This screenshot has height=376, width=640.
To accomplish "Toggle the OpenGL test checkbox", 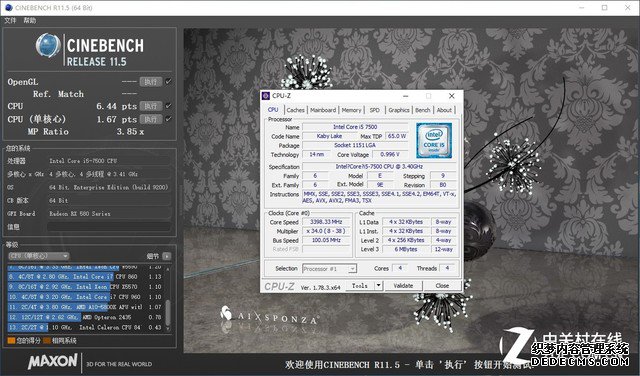I will point(168,82).
